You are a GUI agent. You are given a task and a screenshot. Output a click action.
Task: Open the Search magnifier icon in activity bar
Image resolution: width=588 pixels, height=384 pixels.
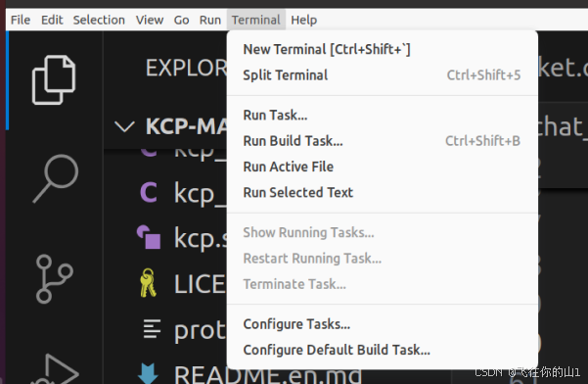pyautogui.click(x=56, y=178)
